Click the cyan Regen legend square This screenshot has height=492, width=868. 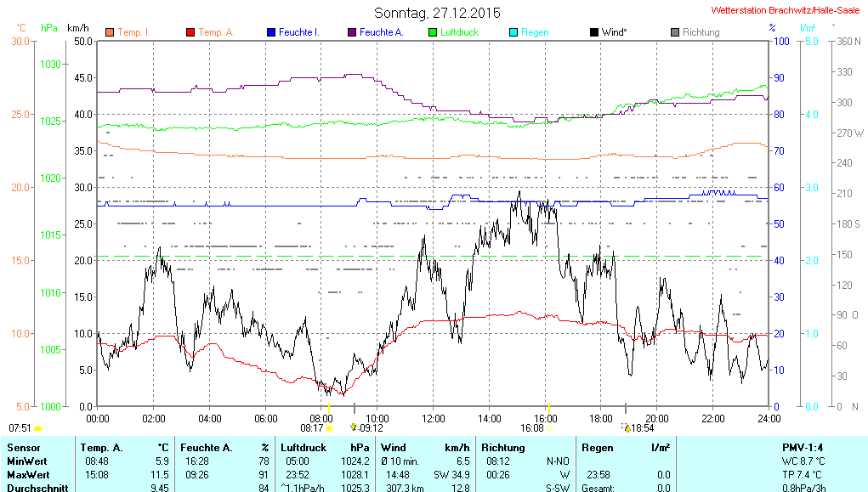click(513, 32)
